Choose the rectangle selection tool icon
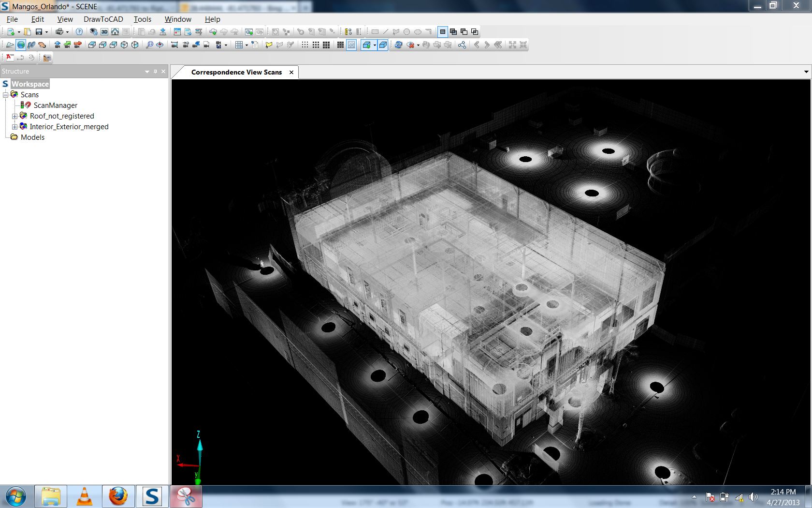812x508 pixels. tap(375, 31)
